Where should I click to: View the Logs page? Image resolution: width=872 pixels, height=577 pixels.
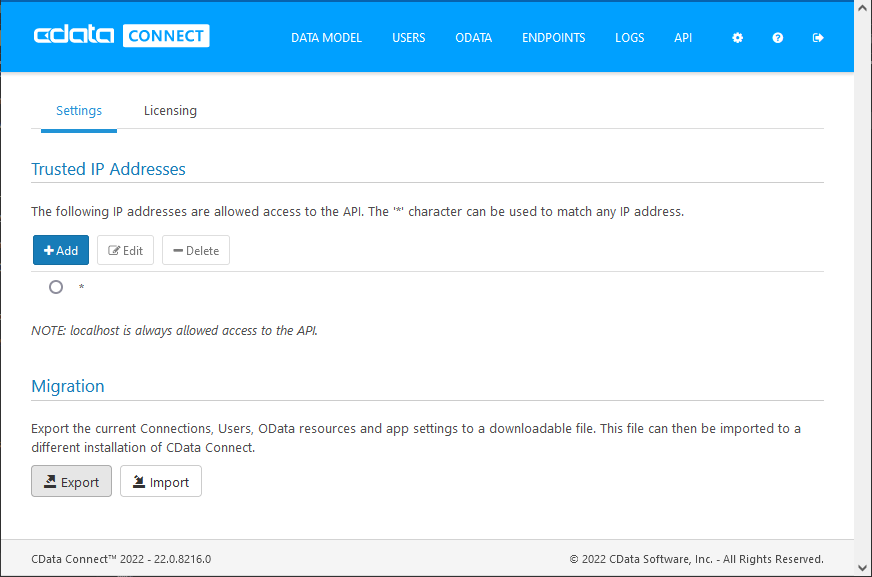tap(629, 38)
